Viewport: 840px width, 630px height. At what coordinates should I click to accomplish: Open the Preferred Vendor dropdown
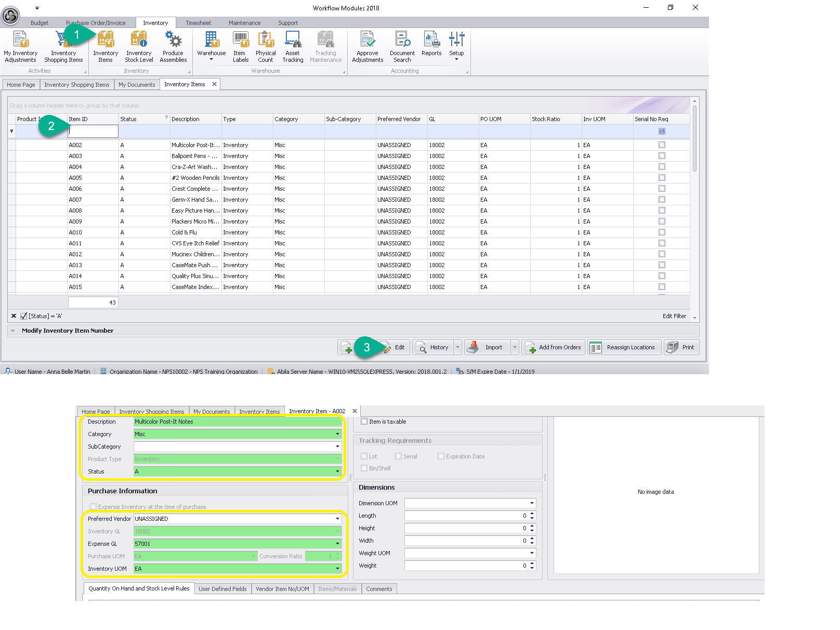(337, 519)
